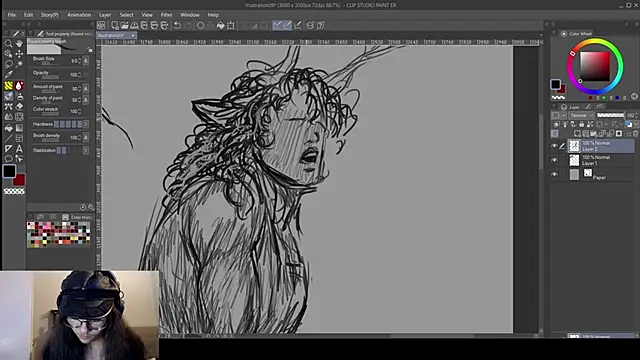Select the Lasso selection tool

click(x=8, y=64)
